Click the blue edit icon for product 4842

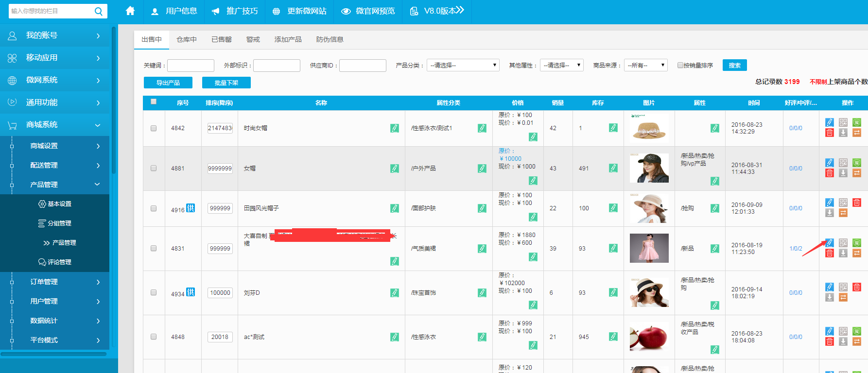pyautogui.click(x=830, y=122)
